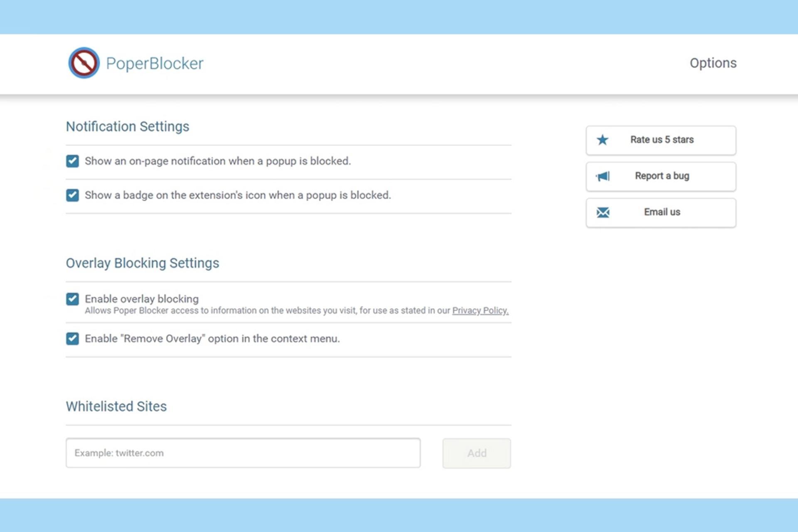Click the Overlay Blocking Settings heading
798x532 pixels.
143,263
